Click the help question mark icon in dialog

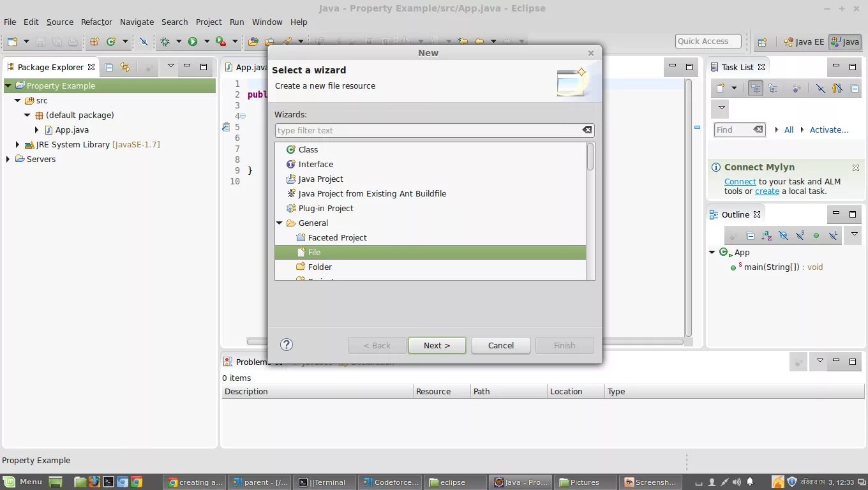[x=287, y=345]
